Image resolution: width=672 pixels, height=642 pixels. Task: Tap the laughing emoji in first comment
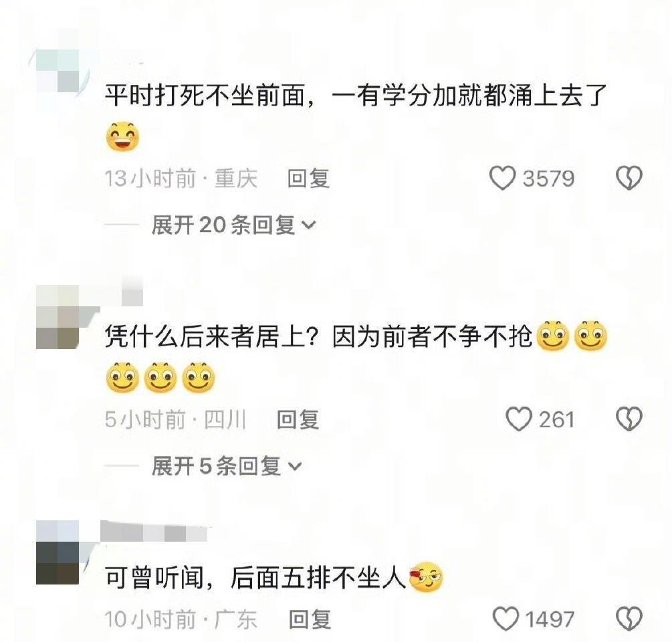(x=122, y=136)
